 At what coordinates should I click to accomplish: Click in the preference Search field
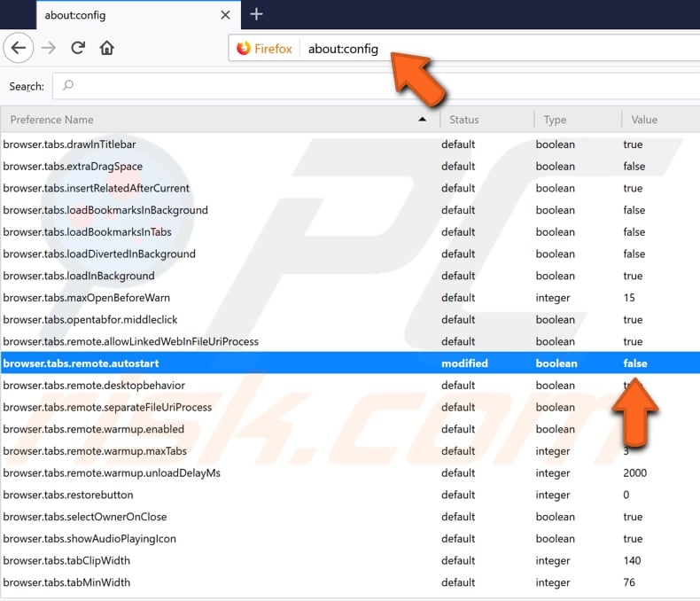coord(376,86)
